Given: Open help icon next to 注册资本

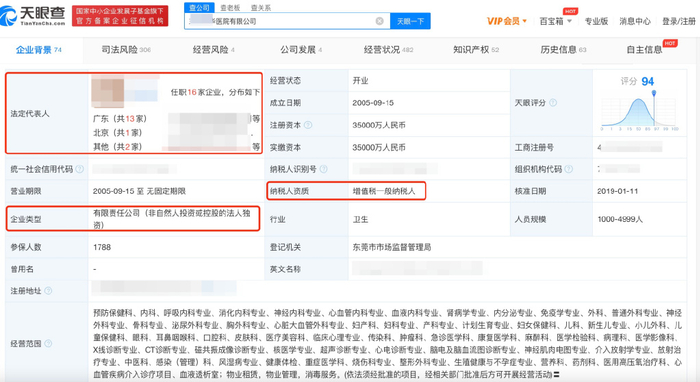Looking at the screenshot, I should (308, 125).
